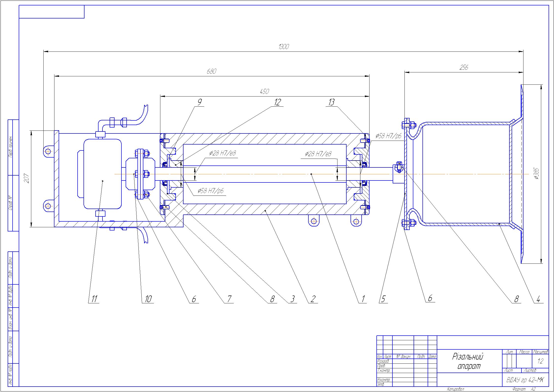Click the 'Копировал' footer text

click(455, 389)
